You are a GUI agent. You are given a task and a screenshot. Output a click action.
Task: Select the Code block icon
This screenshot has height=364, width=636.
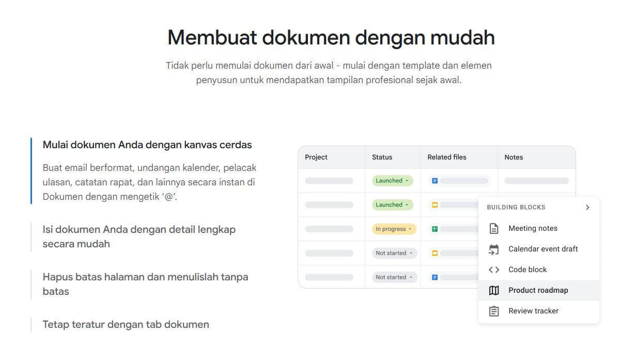coord(493,269)
